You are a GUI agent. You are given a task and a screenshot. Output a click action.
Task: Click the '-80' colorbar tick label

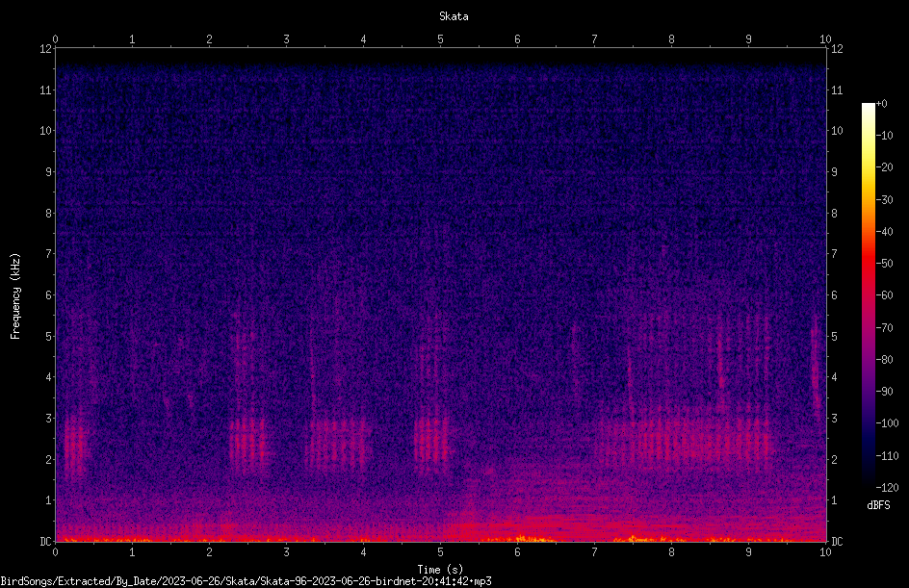coord(885,359)
